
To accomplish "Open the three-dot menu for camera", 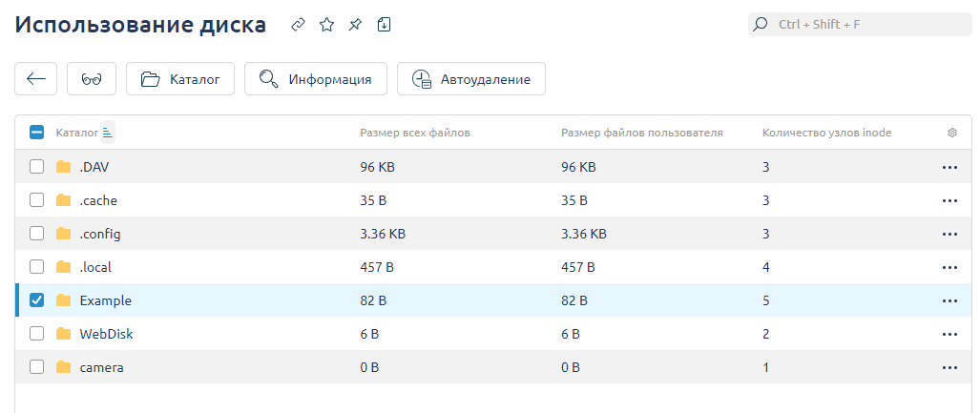I will (x=949, y=368).
